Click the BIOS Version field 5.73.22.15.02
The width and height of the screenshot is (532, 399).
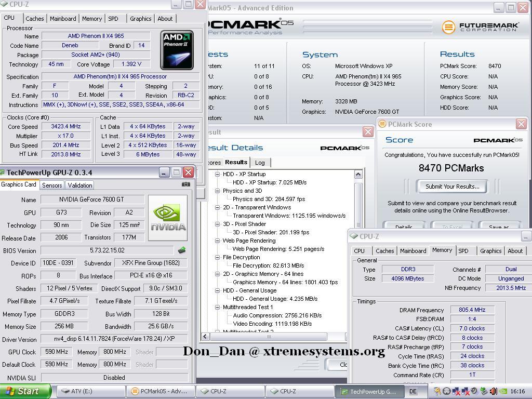tap(107, 250)
